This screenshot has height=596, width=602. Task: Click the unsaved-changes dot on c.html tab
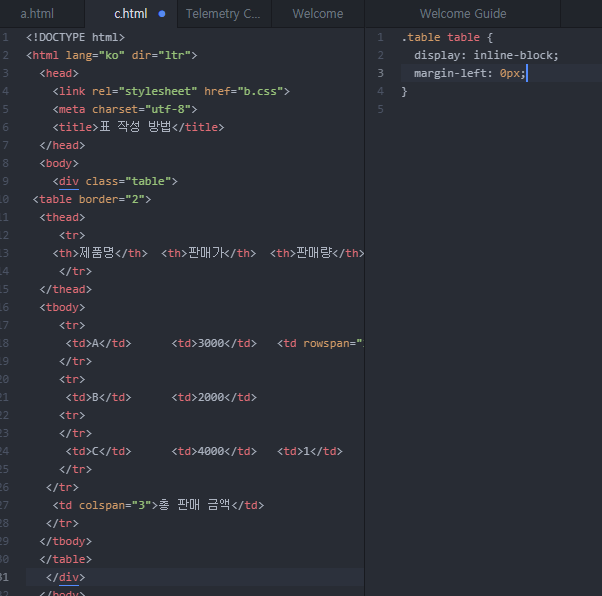click(162, 14)
